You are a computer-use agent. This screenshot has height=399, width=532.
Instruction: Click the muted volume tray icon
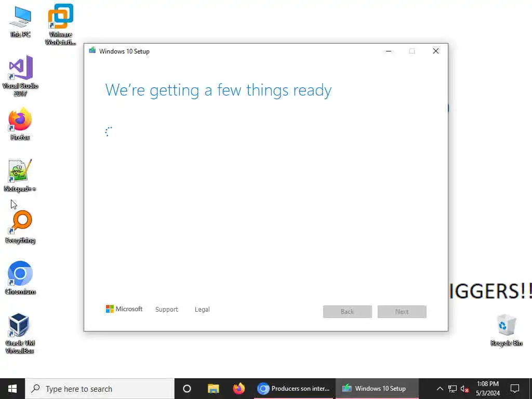click(x=464, y=389)
